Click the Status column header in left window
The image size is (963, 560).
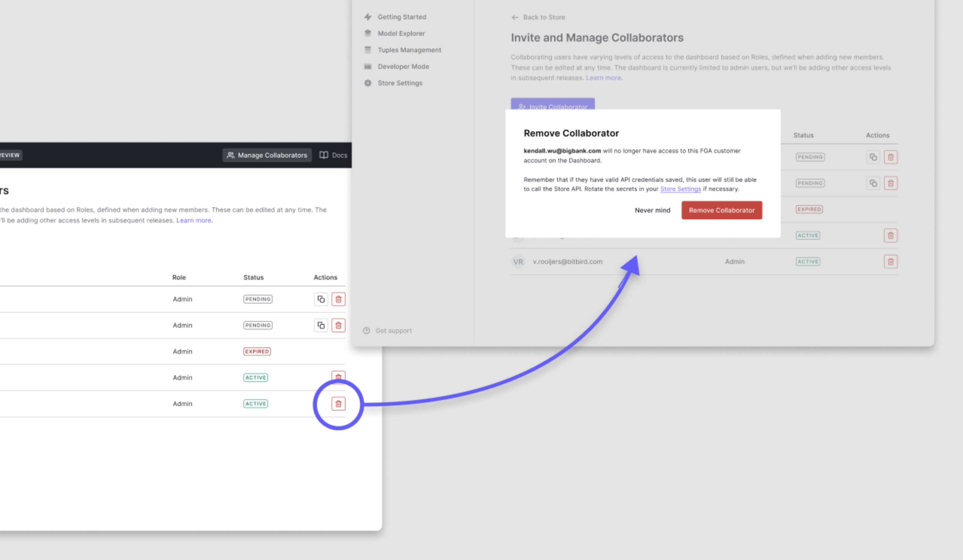(253, 277)
